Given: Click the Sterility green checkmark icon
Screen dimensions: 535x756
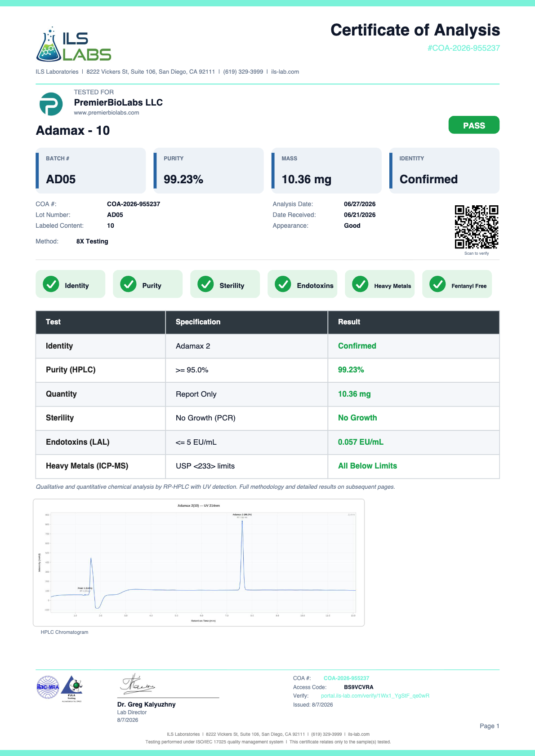Looking at the screenshot, I should [x=205, y=284].
